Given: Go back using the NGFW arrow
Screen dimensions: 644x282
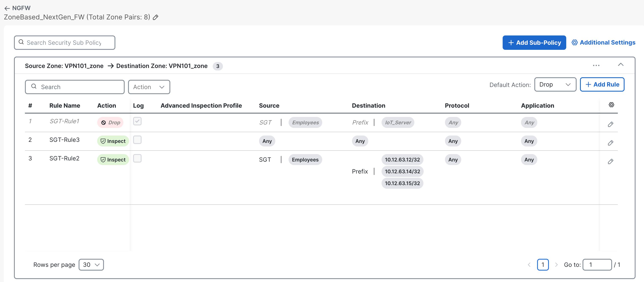Looking at the screenshot, I should [7, 8].
